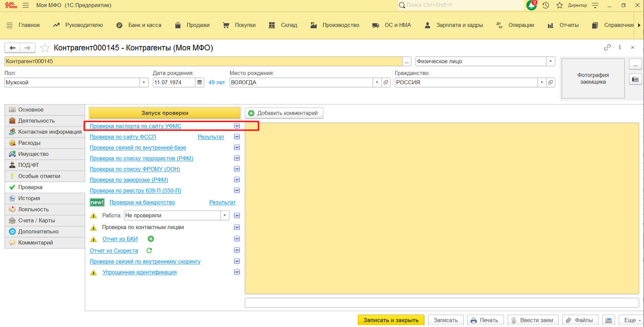Viewport: 644px width, 327px height.
Task: Open the Склад section
Action: (283, 25)
